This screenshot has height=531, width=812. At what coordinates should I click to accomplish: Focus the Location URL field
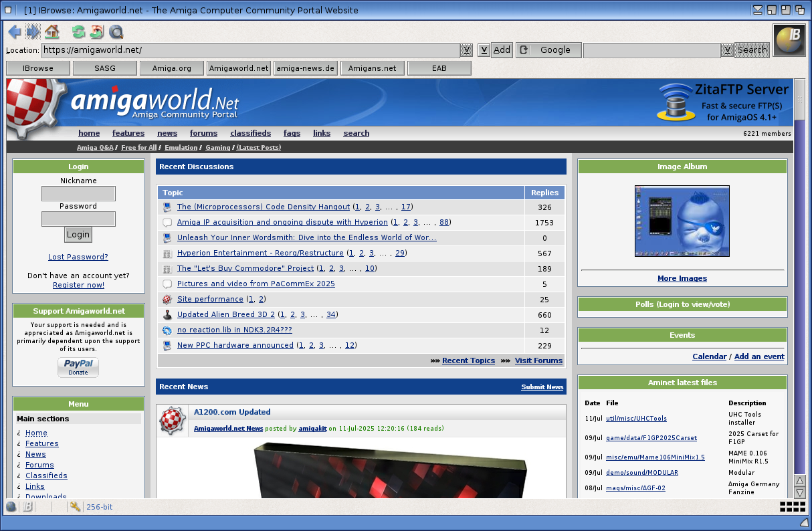(251, 50)
